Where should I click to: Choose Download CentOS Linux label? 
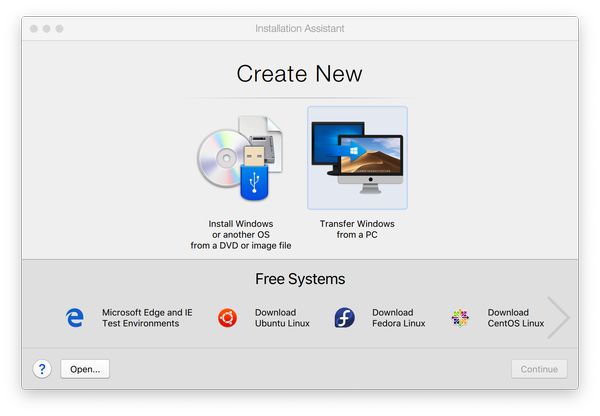click(x=515, y=318)
